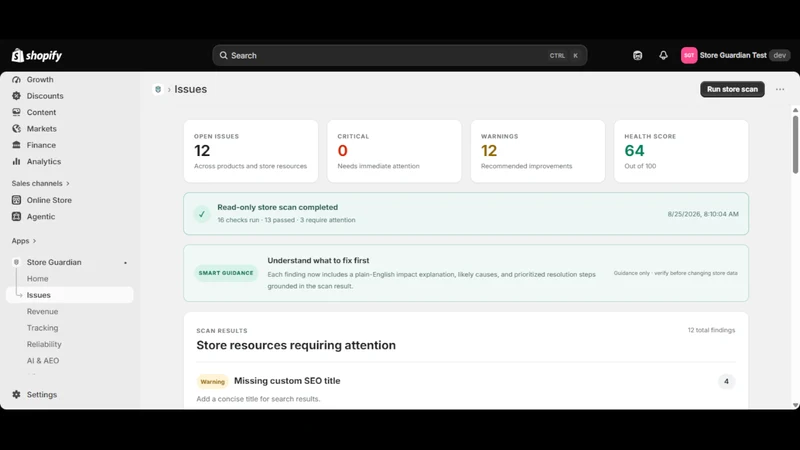Open Settings

pyautogui.click(x=41, y=394)
